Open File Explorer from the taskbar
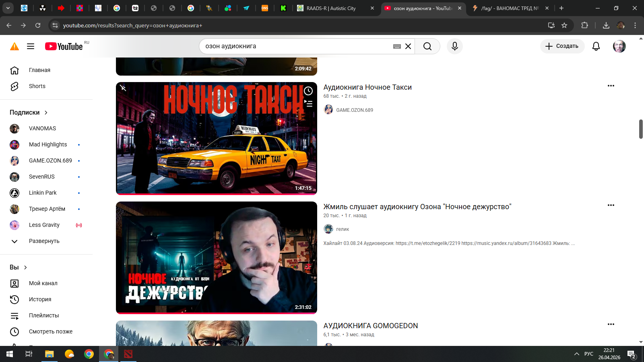This screenshot has height=362, width=644. pyautogui.click(x=49, y=354)
